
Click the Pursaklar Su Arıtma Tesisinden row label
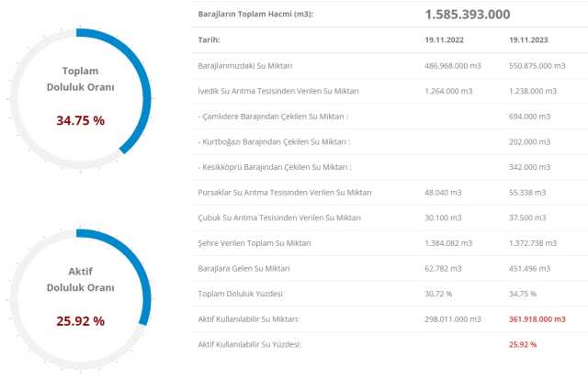click(x=285, y=193)
